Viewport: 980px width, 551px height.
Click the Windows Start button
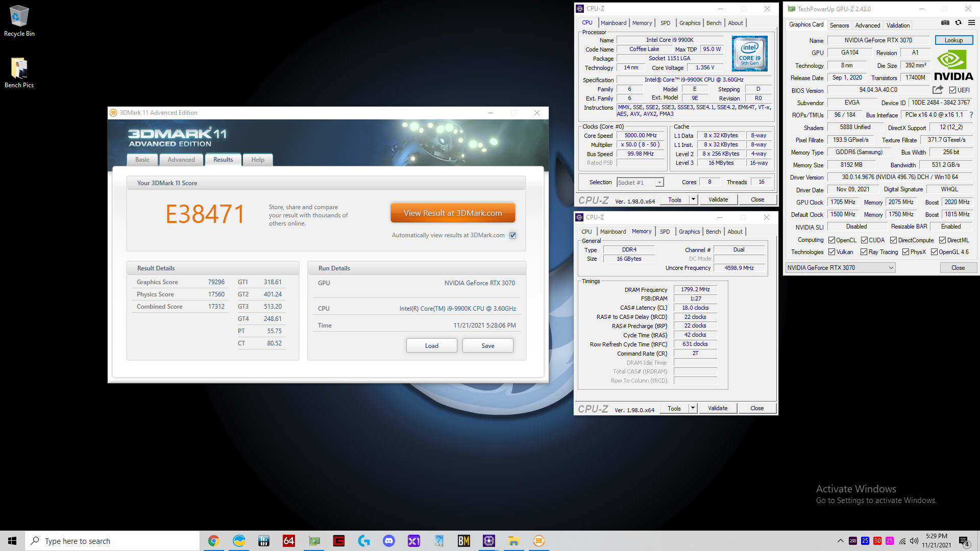tap(12, 541)
